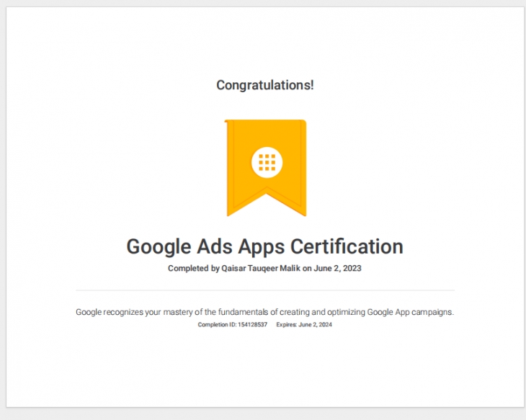Click the 'Congratulations!' heading
526x420 pixels.
[265, 85]
